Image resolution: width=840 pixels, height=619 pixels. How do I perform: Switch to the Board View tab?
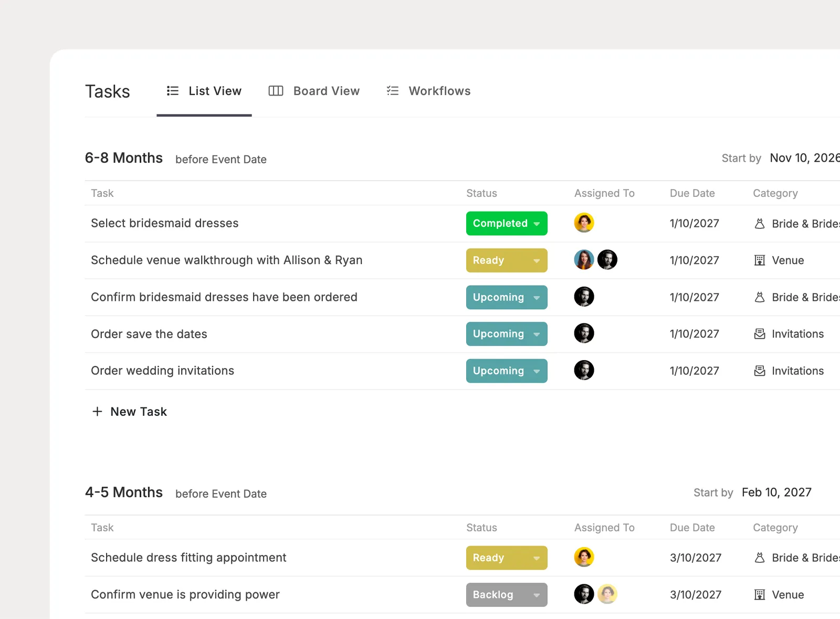coord(314,91)
